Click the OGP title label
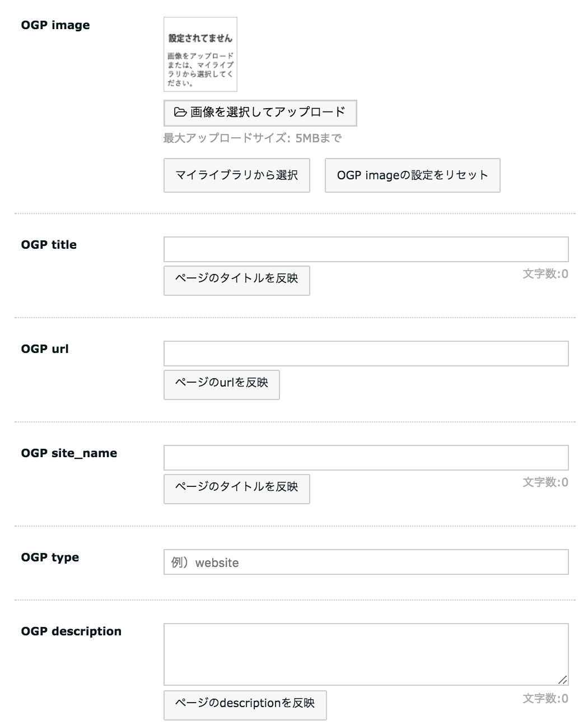The height and width of the screenshot is (725, 588). [49, 245]
